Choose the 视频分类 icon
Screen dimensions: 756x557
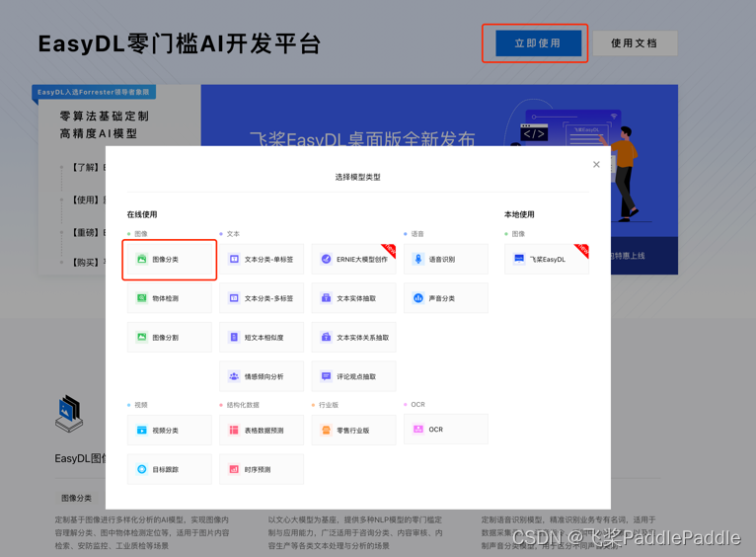click(142, 431)
